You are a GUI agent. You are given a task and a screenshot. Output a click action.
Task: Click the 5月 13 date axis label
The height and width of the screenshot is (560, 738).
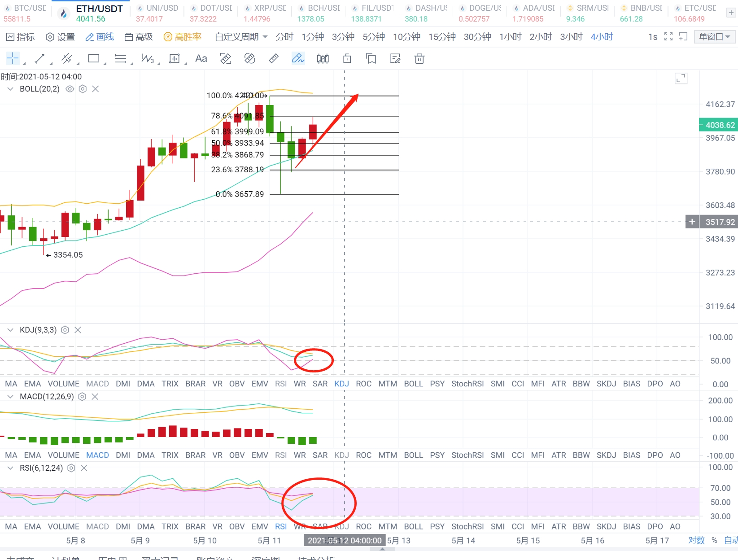click(x=399, y=540)
